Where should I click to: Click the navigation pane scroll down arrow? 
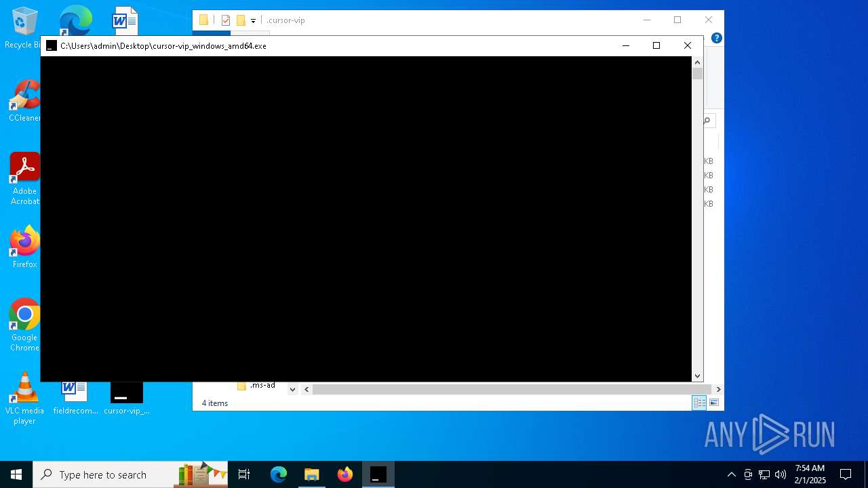pyautogui.click(x=292, y=389)
